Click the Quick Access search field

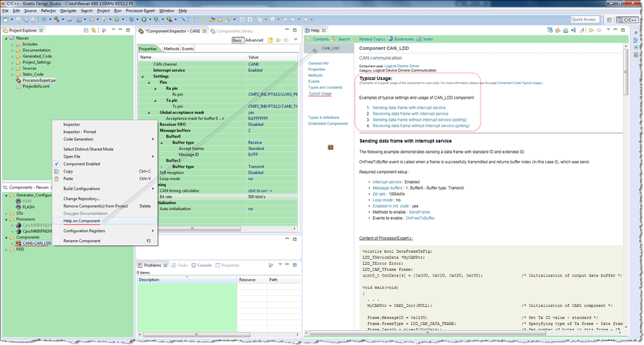tap(583, 19)
